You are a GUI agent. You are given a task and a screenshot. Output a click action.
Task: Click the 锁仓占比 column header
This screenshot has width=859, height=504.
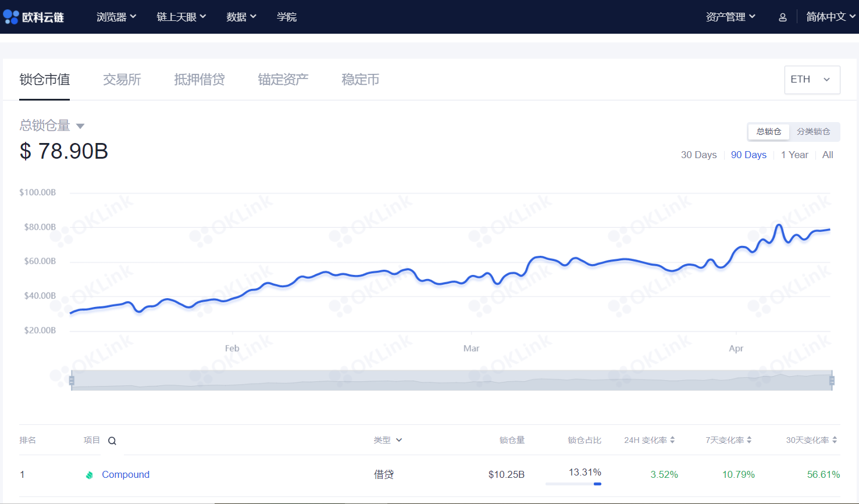coord(584,440)
